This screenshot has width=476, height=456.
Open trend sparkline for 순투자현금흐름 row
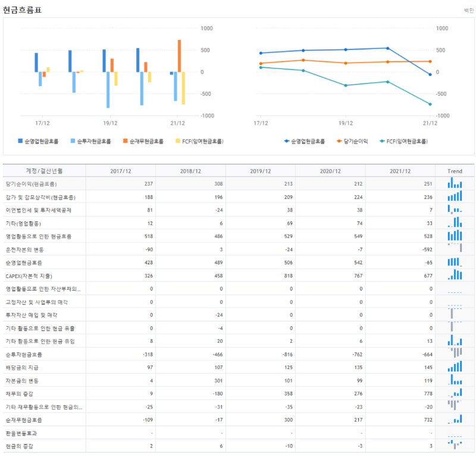(455, 352)
